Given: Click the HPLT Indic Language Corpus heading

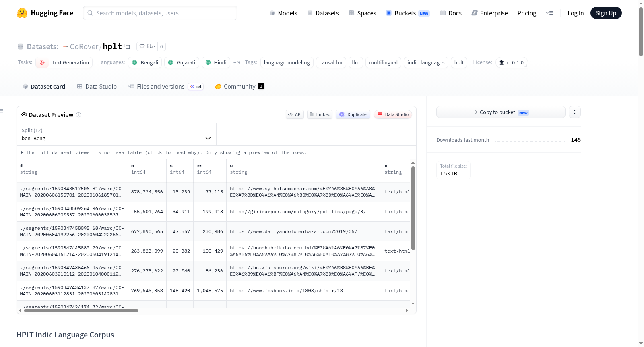Looking at the screenshot, I should (65, 335).
